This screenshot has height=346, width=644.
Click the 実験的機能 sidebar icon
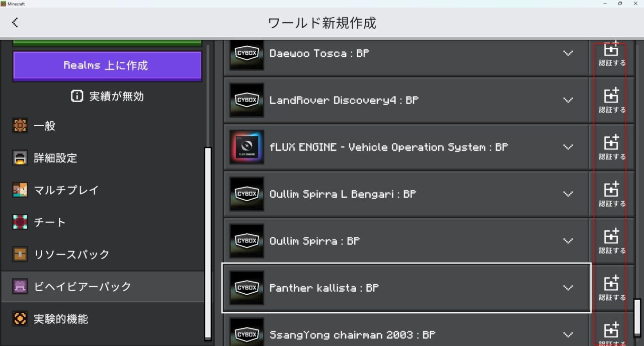coord(20,318)
